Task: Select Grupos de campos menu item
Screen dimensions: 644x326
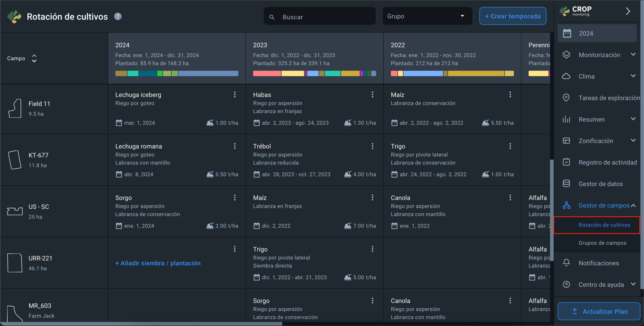Action: [602, 243]
